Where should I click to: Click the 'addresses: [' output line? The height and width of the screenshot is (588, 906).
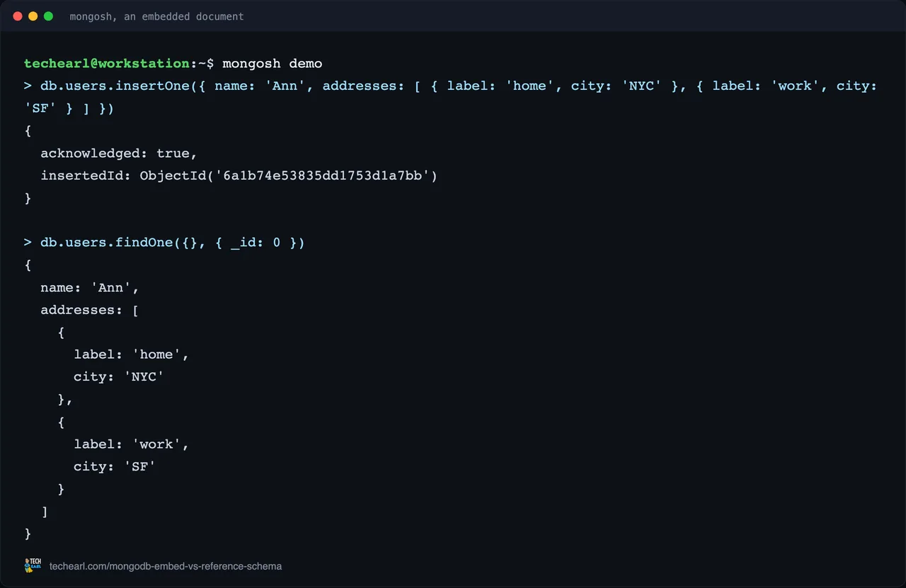[x=89, y=310]
